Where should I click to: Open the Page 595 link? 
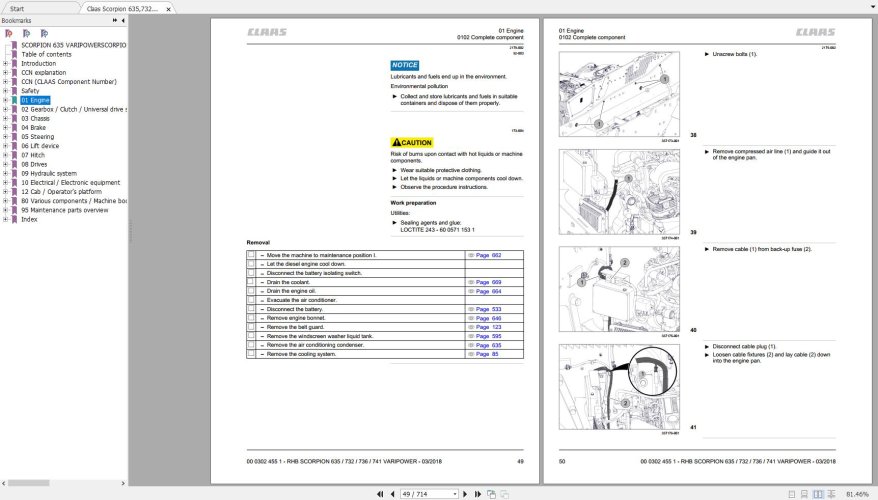tap(488, 337)
